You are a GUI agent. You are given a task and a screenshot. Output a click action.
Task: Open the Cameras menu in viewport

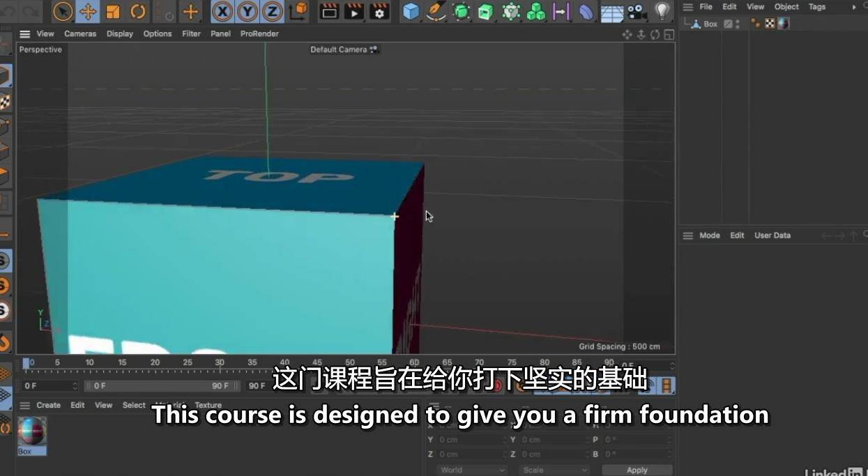click(x=80, y=33)
